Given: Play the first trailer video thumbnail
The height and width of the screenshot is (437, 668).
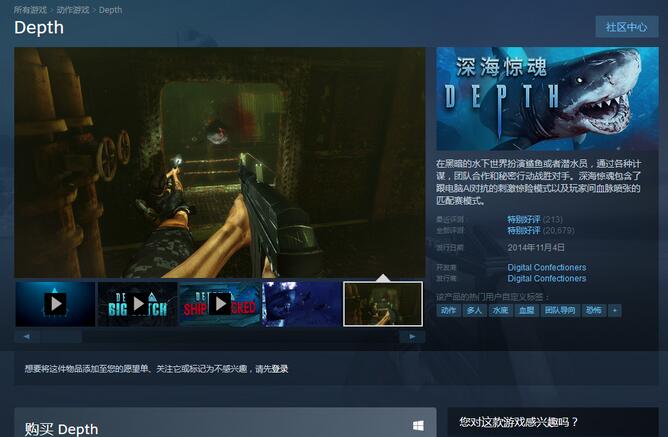Looking at the screenshot, I should click(x=55, y=303).
